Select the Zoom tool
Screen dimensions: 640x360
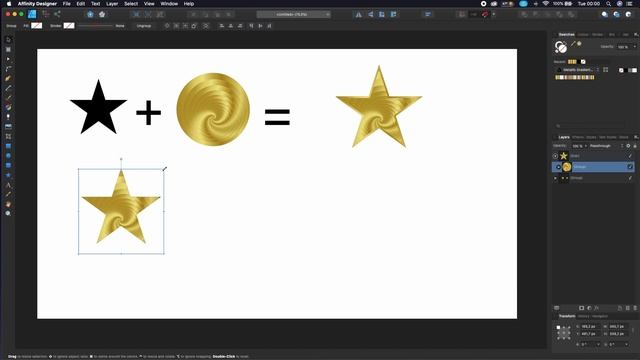click(x=8, y=213)
